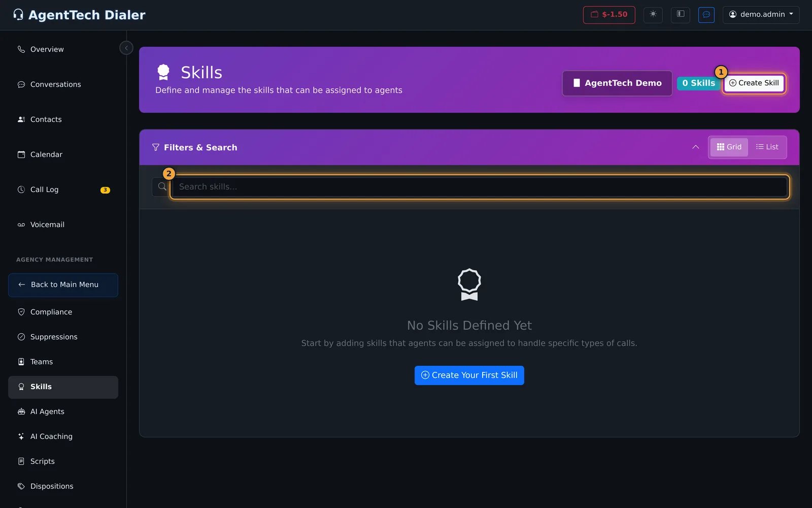Click Create Your First Skill button
Screen dimensions: 812x508
point(469,375)
